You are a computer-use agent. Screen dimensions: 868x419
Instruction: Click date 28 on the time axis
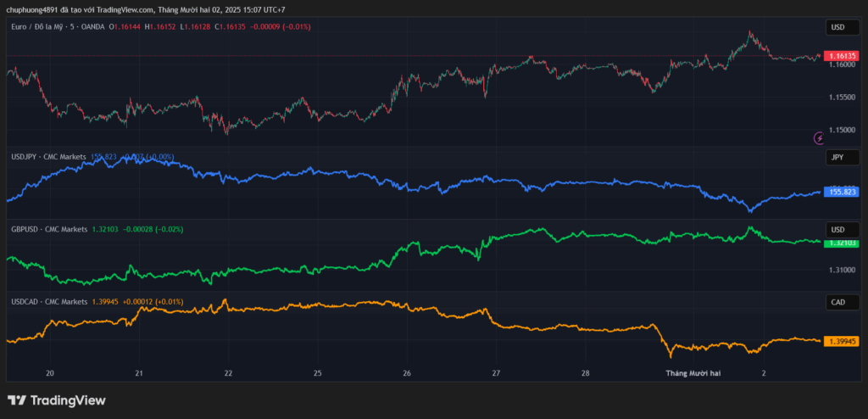coord(586,373)
